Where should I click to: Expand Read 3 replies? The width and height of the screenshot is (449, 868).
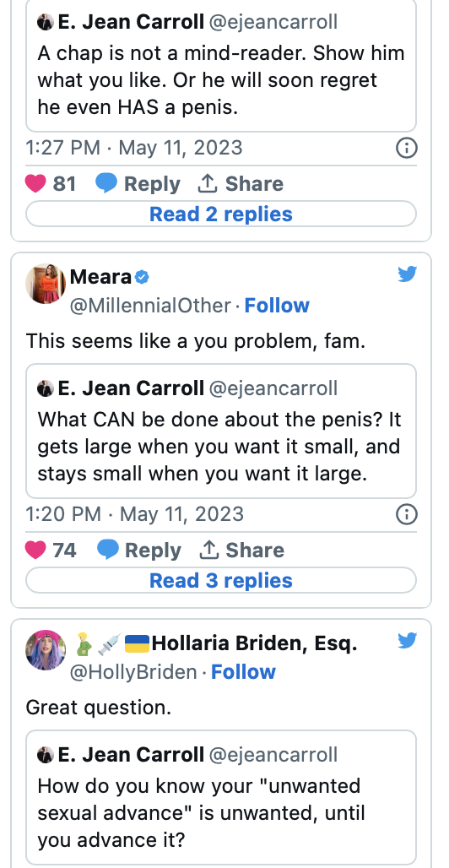(221, 580)
